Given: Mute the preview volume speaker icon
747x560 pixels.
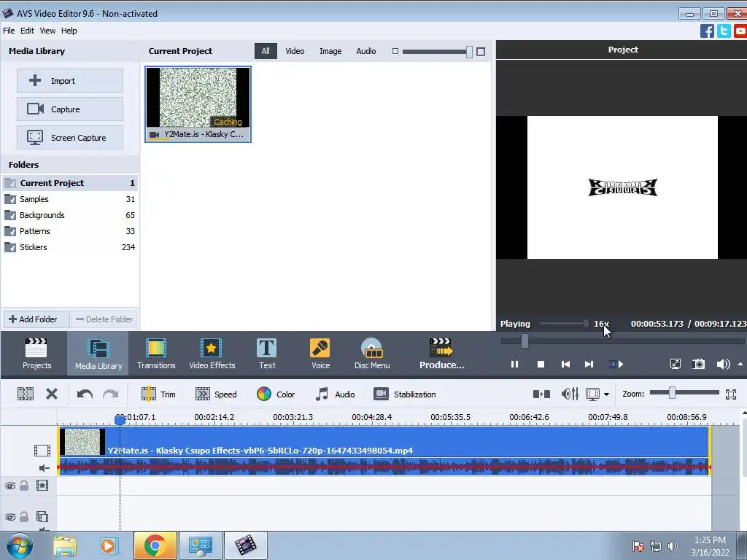Looking at the screenshot, I should click(x=723, y=365).
